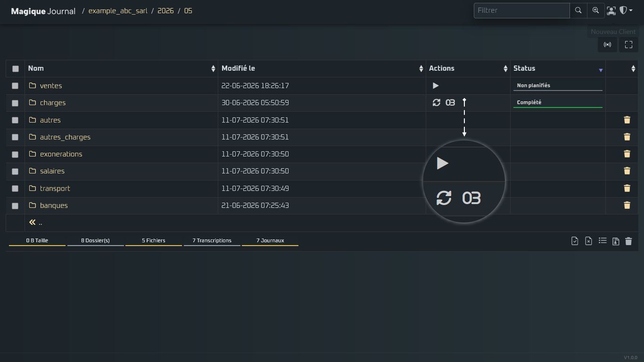This screenshot has width=644, height=362.
Task: Click the date 30-06-2026 05:50:59
Action: [x=255, y=103]
